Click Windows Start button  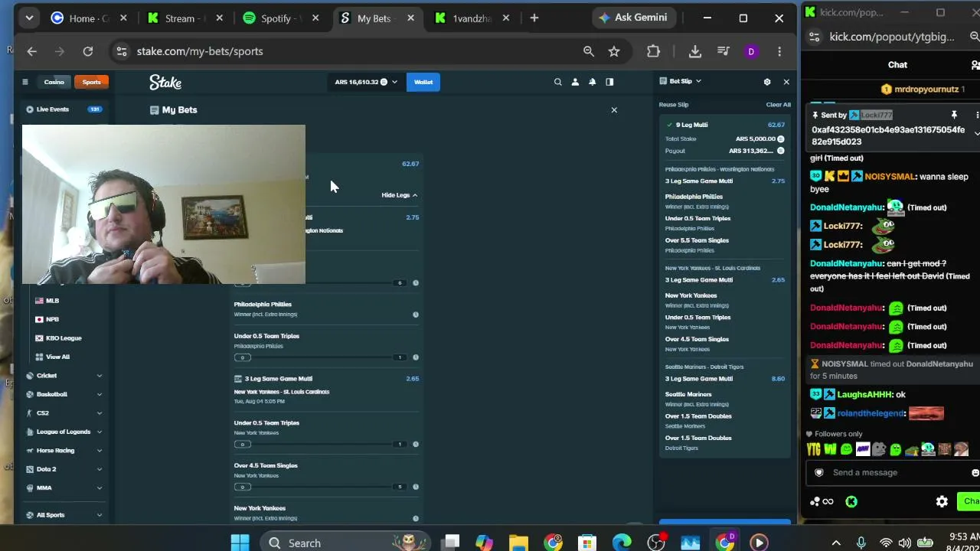240,543
